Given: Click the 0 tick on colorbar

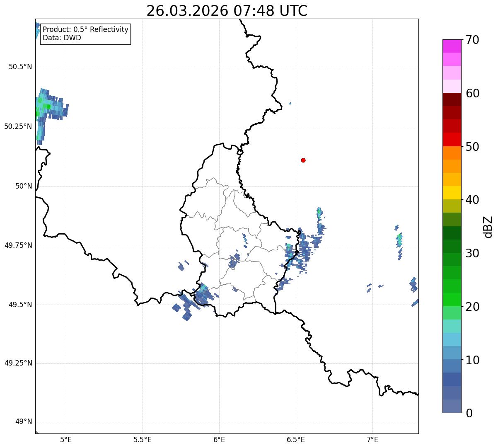Looking at the screenshot, I should point(469,413).
